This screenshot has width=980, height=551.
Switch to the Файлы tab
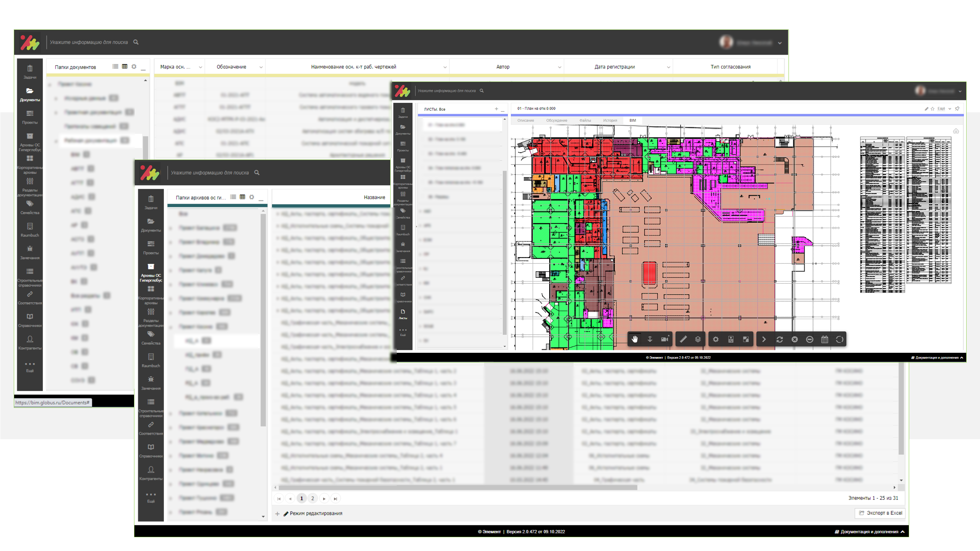585,120
